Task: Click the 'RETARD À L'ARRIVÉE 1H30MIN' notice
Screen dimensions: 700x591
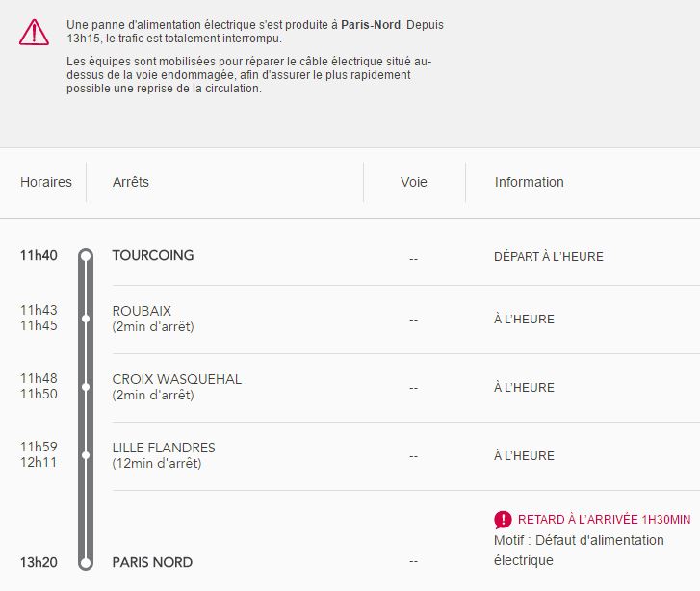Action: 604,519
